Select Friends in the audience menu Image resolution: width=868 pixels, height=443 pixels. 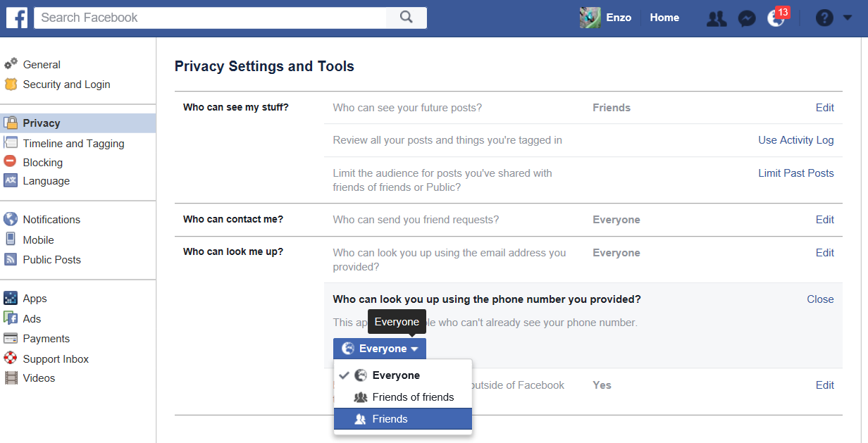[x=390, y=419]
